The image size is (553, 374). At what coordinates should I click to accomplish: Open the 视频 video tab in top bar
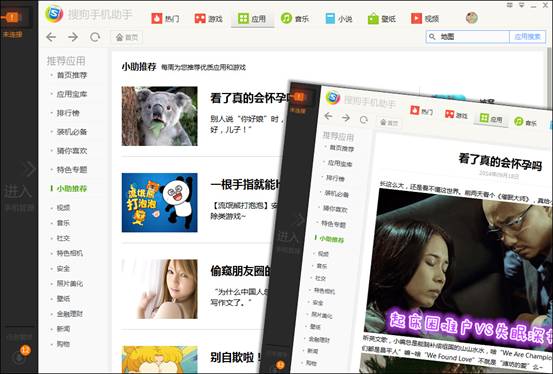(425, 18)
